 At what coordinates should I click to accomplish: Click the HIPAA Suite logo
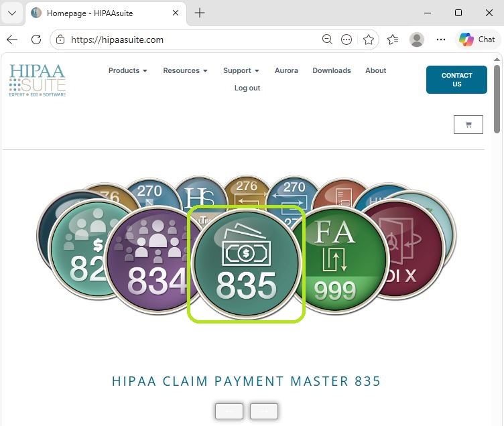[x=38, y=80]
